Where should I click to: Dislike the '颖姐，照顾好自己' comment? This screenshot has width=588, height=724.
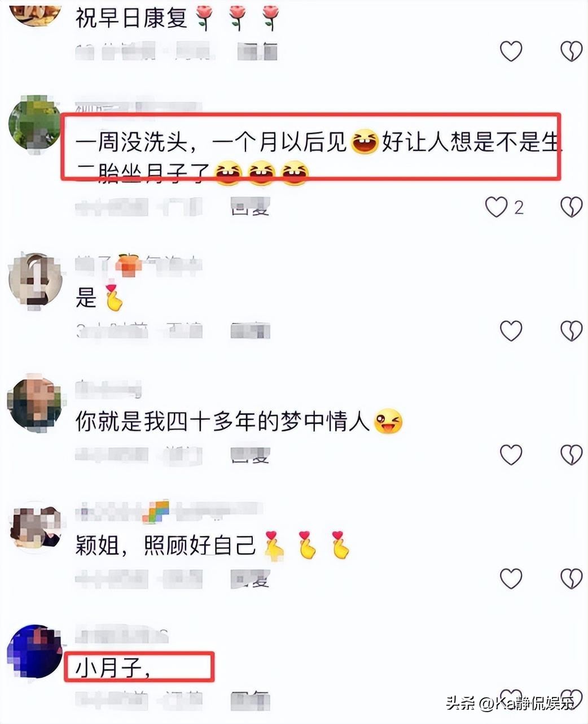tap(571, 578)
